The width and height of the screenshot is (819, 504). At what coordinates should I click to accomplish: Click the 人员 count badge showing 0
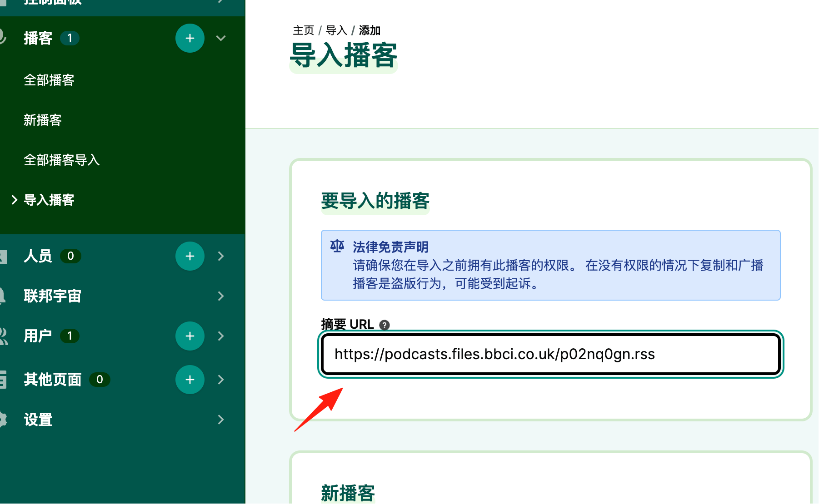point(71,256)
